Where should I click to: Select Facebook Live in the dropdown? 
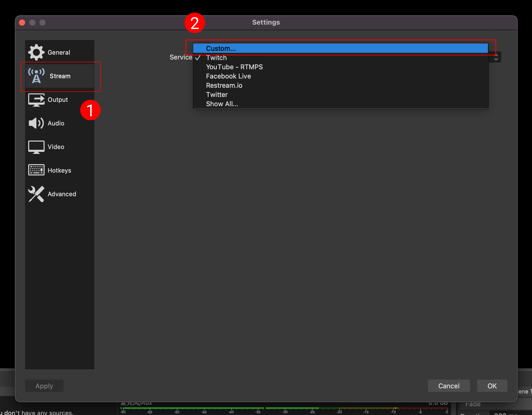point(228,76)
